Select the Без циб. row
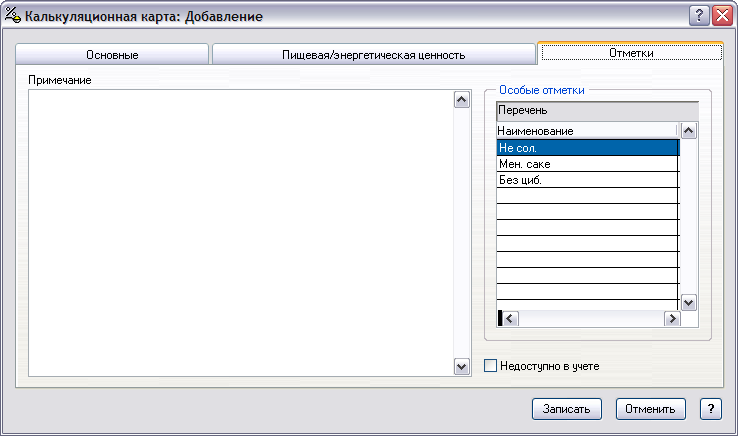Image resolution: width=739 pixels, height=437 pixels. [x=587, y=180]
